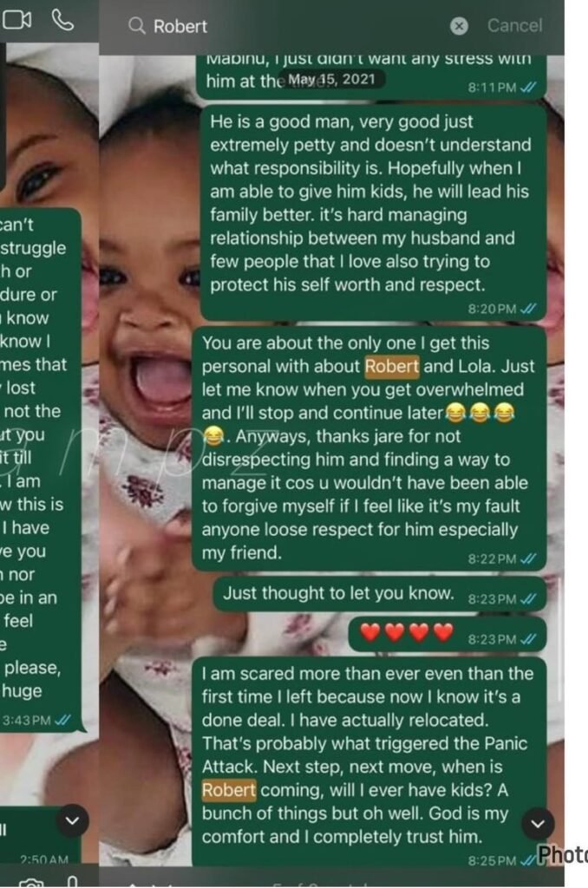588x888 pixels.
Task: Tap the May 15, 2021 date label
Action: 331,79
